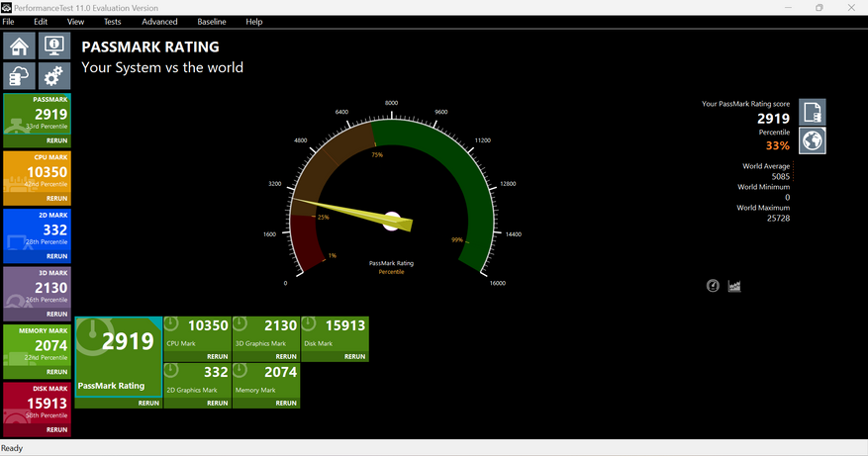
Task: Open the File menu
Action: 8,22
